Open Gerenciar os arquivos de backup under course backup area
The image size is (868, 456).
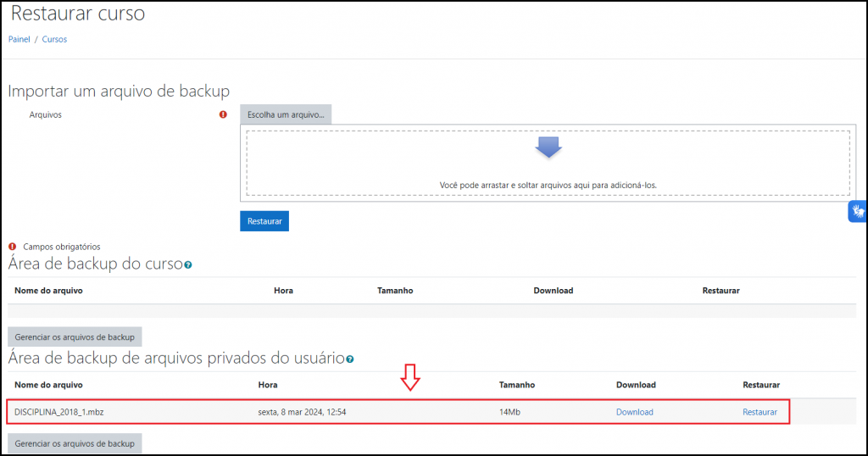[75, 336]
